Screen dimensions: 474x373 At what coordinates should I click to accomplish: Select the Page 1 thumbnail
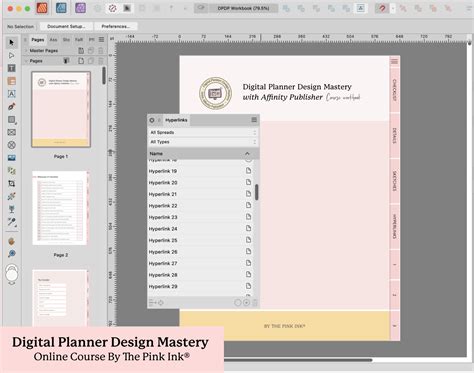click(x=61, y=109)
